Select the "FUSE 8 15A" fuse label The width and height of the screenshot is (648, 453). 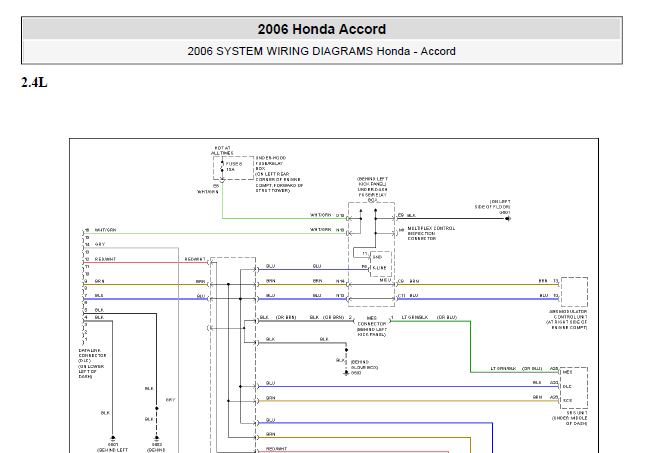(x=233, y=167)
